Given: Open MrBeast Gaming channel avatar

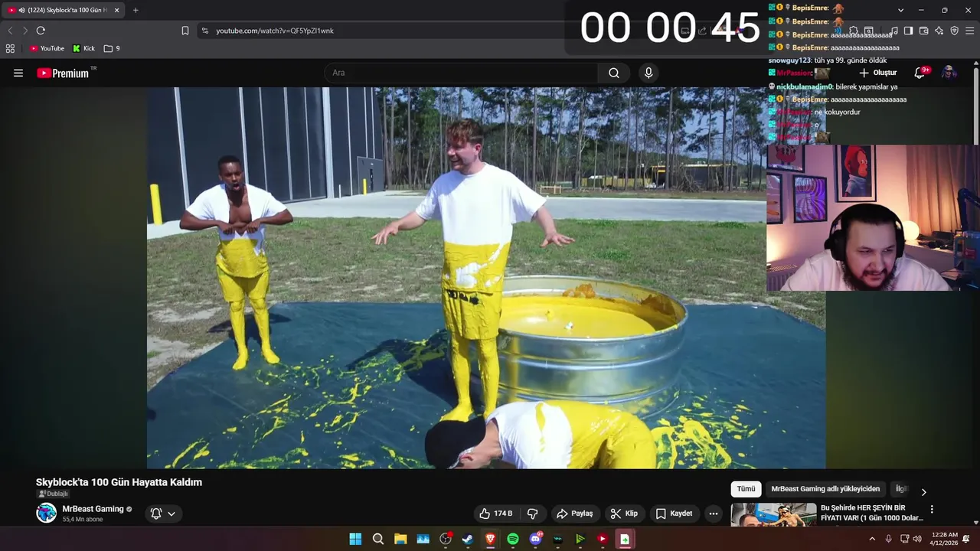Looking at the screenshot, I should pos(47,513).
